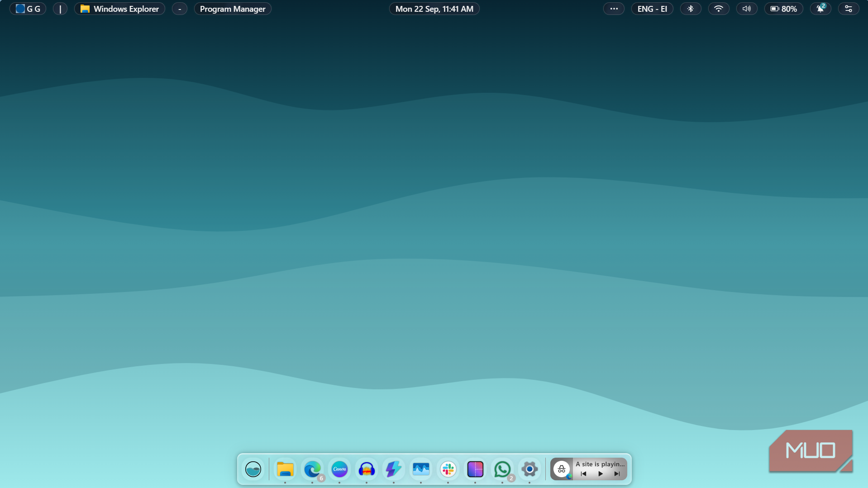
Task: Switch keyboard language ENG - EI
Action: coord(652,9)
